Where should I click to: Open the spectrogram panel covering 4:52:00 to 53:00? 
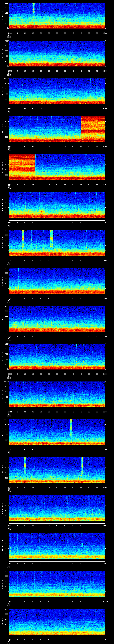(57, 318)
